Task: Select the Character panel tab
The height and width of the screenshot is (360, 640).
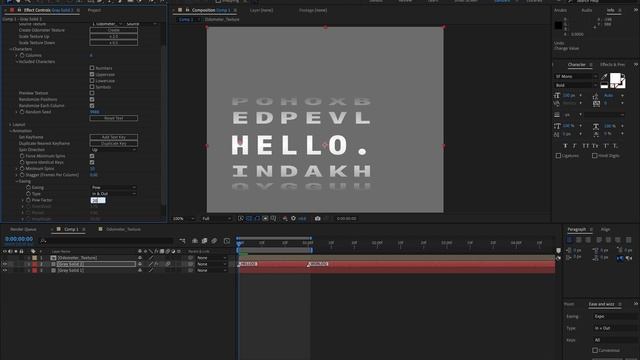Action: coord(576,64)
